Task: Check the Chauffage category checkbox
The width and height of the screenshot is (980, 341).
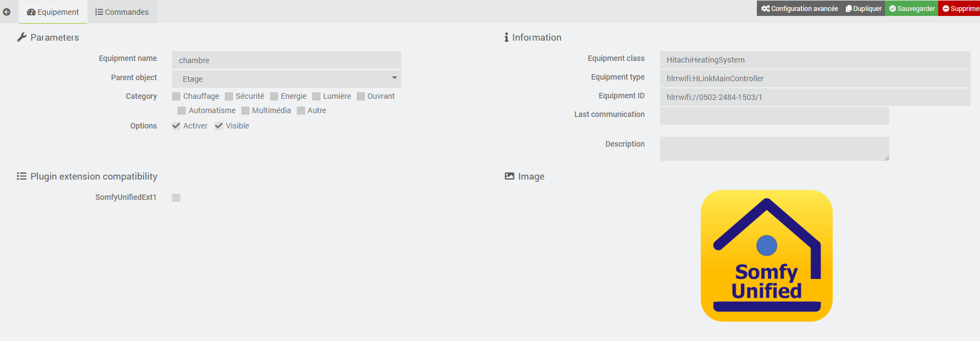Action: pos(176,97)
